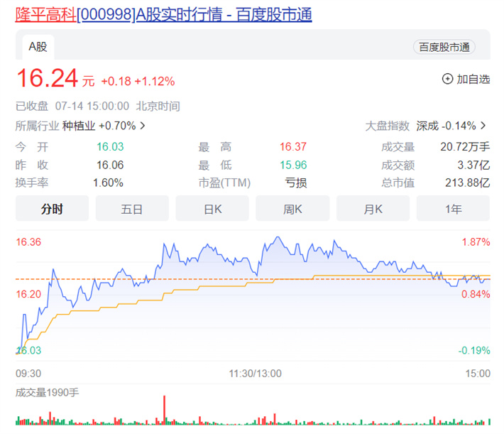The width and height of the screenshot is (504, 434).
Task: View the 1年 chart range
Action: coord(453,209)
